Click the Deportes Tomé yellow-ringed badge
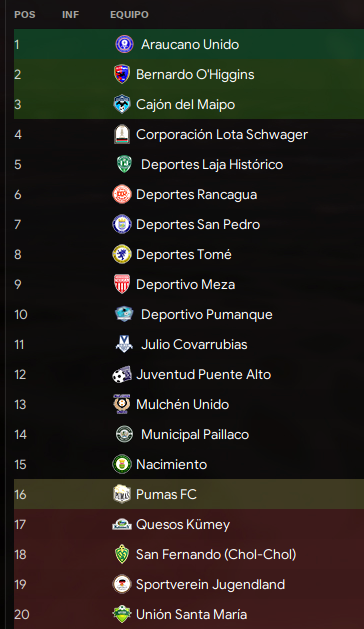This screenshot has height=629, width=364. point(122,254)
